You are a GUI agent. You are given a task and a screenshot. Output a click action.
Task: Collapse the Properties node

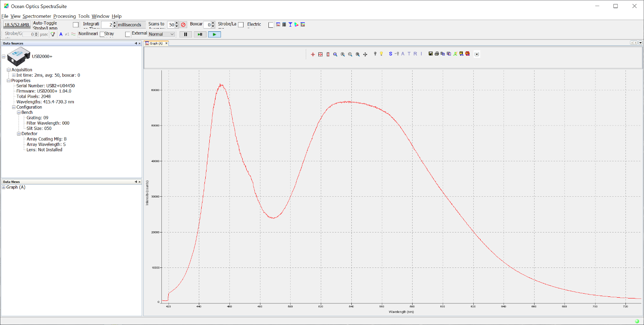pos(8,80)
